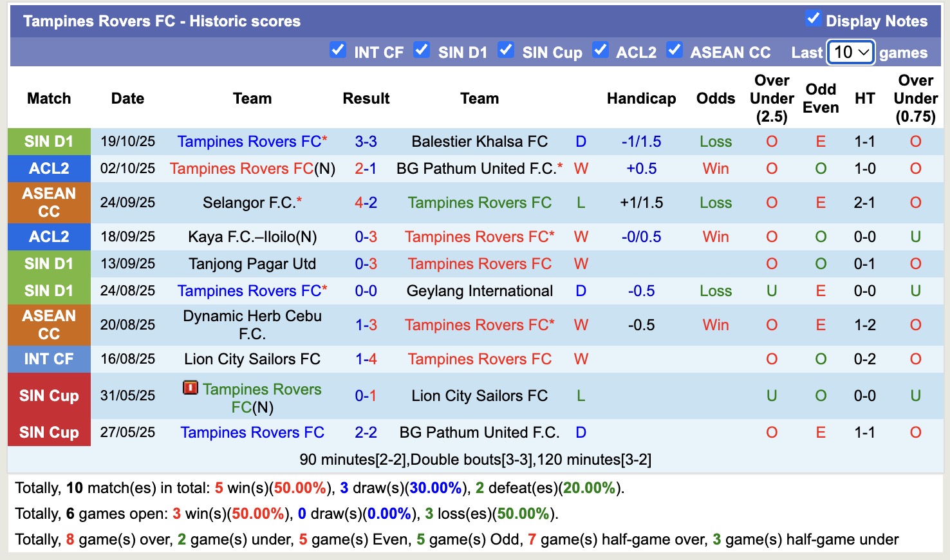The height and width of the screenshot is (560, 950).
Task: Toggle the ASEAN CC checkbox
Action: pos(674,50)
